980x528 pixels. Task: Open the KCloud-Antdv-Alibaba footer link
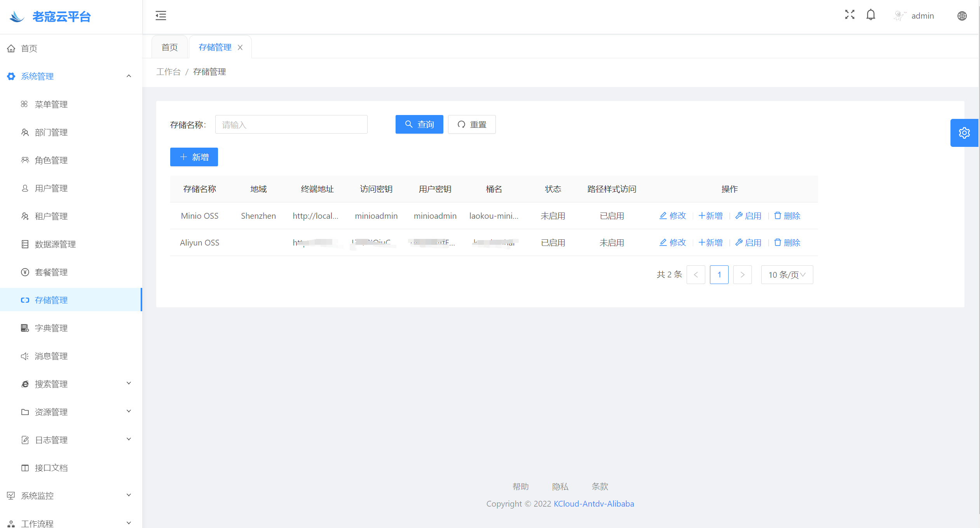coord(593,504)
